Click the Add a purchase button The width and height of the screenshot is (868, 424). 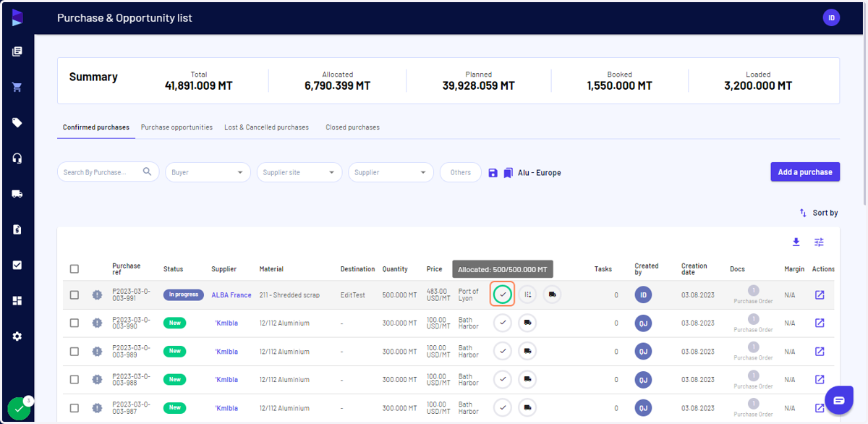point(805,171)
